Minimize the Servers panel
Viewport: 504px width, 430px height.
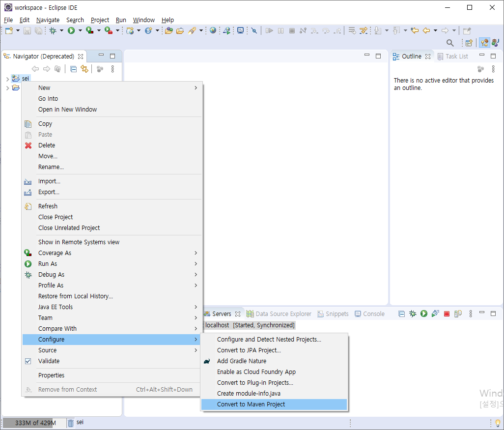(482, 313)
